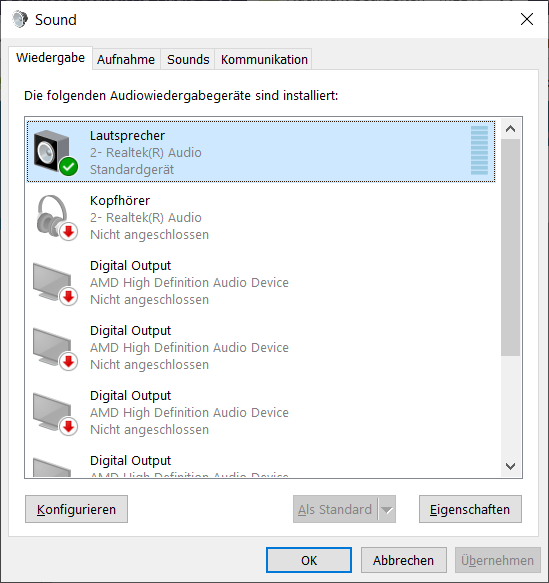Select the second Digital Output label
The width and height of the screenshot is (549, 583).
coord(130,331)
